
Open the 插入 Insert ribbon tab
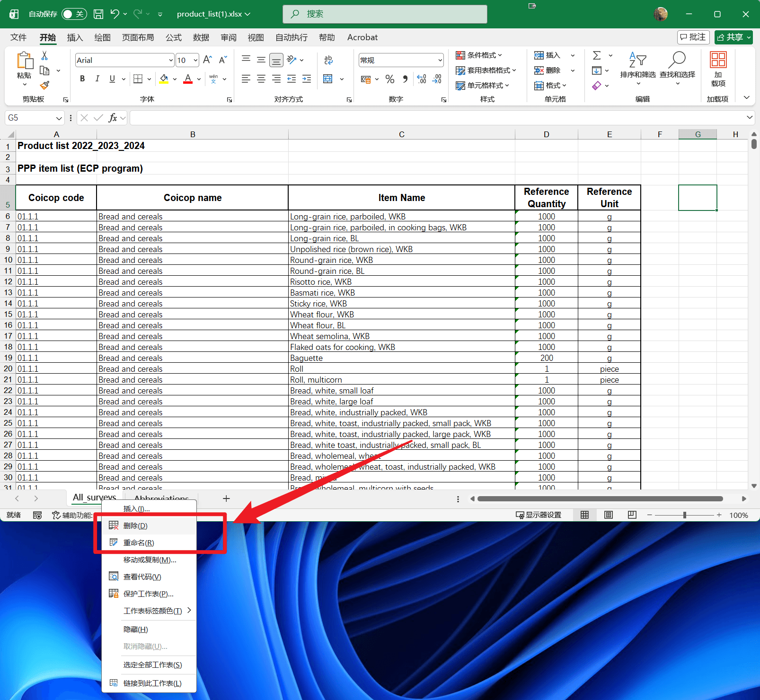click(75, 37)
